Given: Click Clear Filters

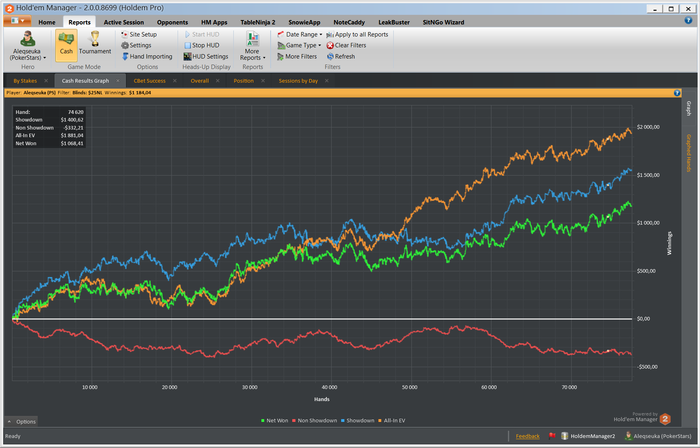Looking at the screenshot, I should coord(346,45).
